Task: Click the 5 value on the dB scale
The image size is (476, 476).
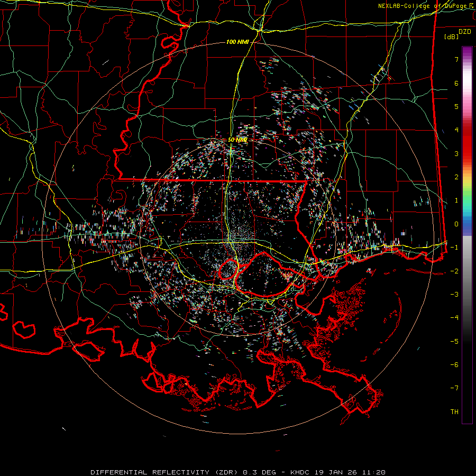Action: click(x=456, y=106)
